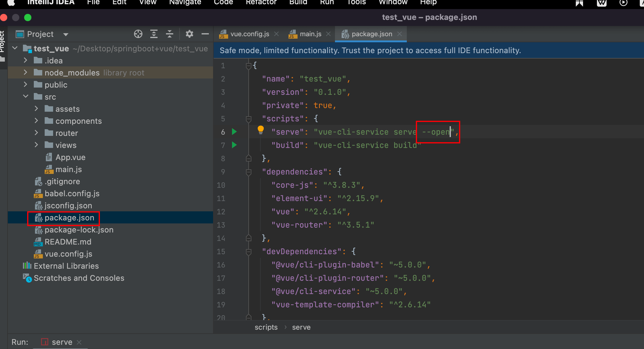Click the Collapse All icon in Project toolbar
This screenshot has height=349, width=644.
[x=170, y=34]
